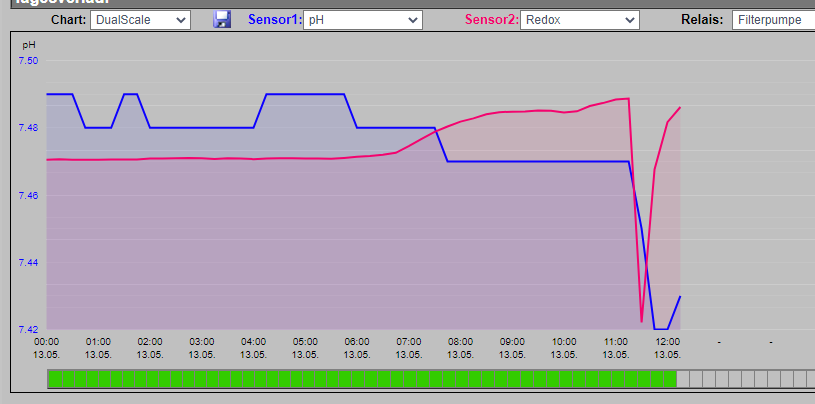The width and height of the screenshot is (815, 404).
Task: Click the 05:00 time axis label
Action: pos(305,342)
